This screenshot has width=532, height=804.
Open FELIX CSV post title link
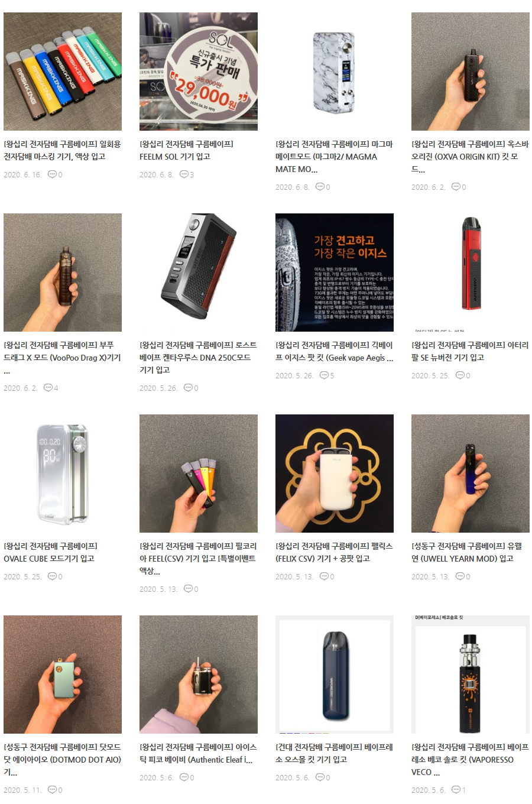tap(334, 552)
